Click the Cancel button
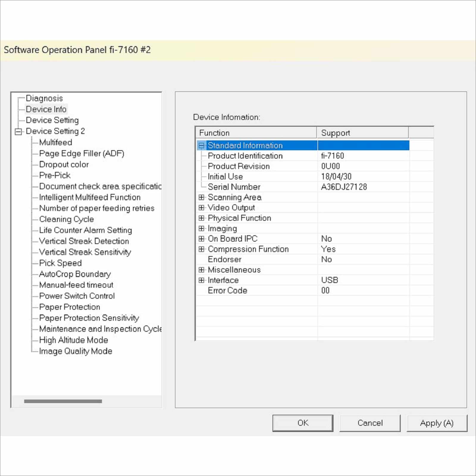This screenshot has width=476, height=476. point(370,423)
